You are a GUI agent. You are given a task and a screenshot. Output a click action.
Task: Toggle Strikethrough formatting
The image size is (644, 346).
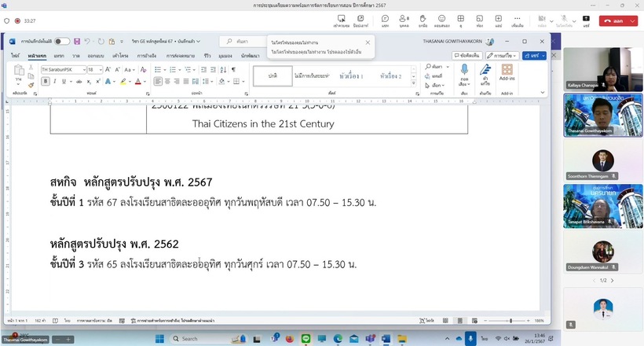(x=79, y=82)
